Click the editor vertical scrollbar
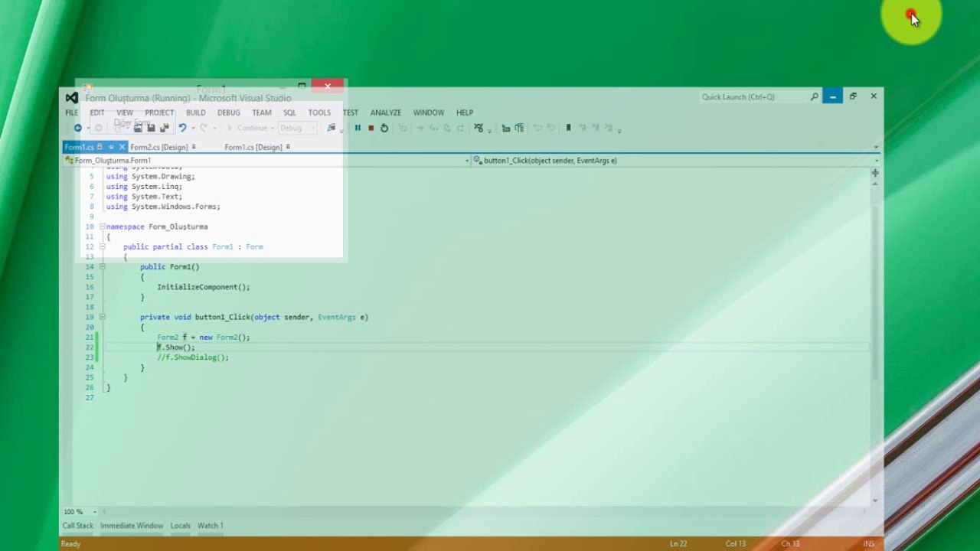Screen dimensions: 980x551 point(874,294)
